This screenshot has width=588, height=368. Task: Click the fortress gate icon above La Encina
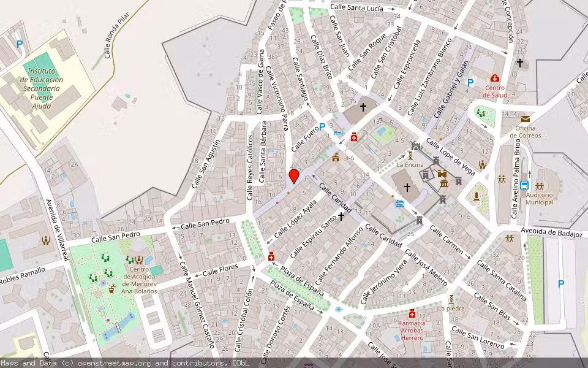pos(415,145)
